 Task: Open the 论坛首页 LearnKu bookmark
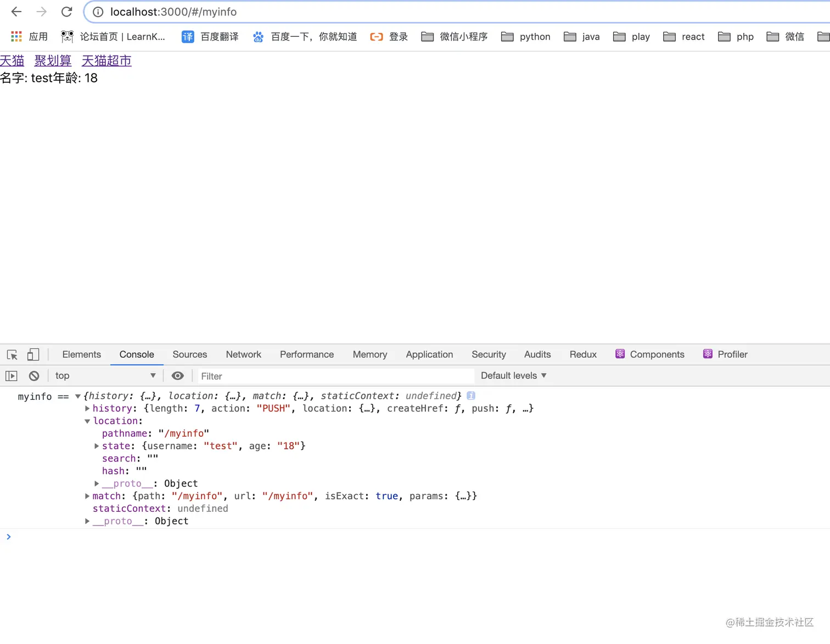pos(113,37)
